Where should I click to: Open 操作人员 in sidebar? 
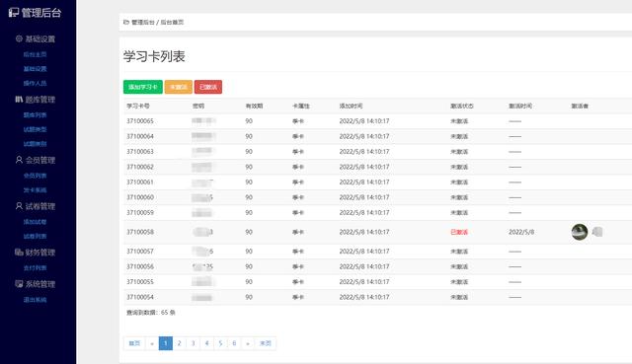pyautogui.click(x=36, y=83)
